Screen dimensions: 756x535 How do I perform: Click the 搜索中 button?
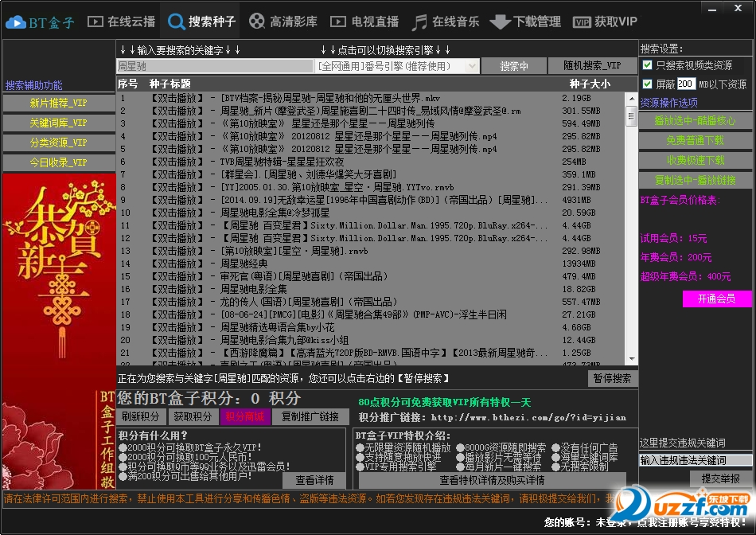tap(514, 66)
